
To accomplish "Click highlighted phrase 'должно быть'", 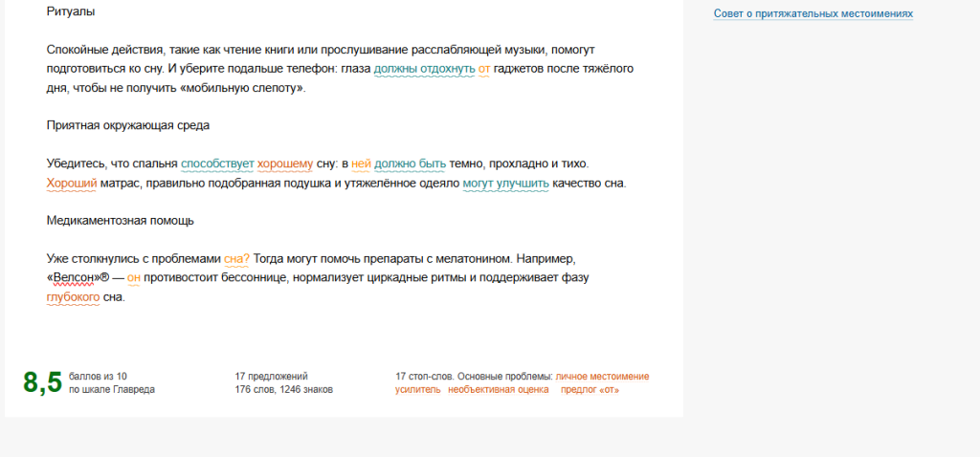I will 410,164.
